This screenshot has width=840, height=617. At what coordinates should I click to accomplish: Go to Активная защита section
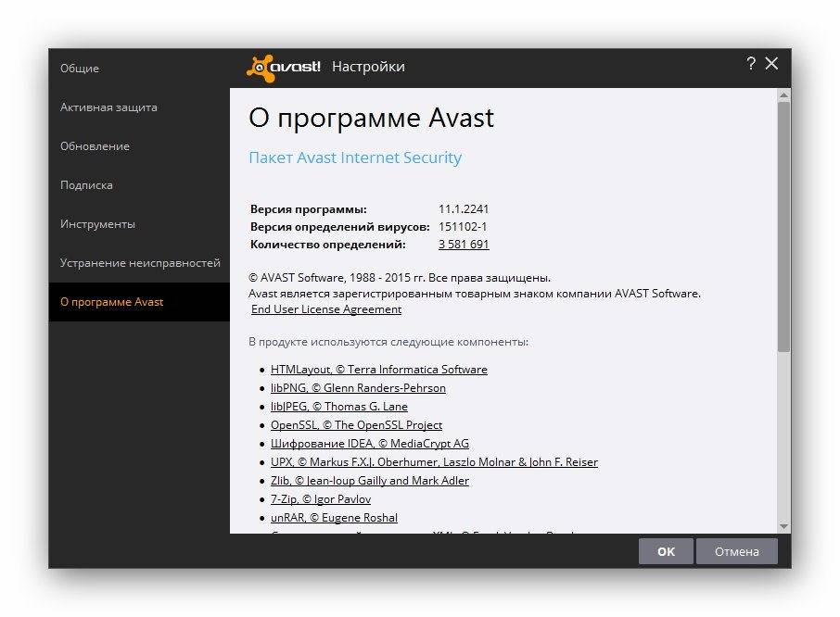pos(139,107)
